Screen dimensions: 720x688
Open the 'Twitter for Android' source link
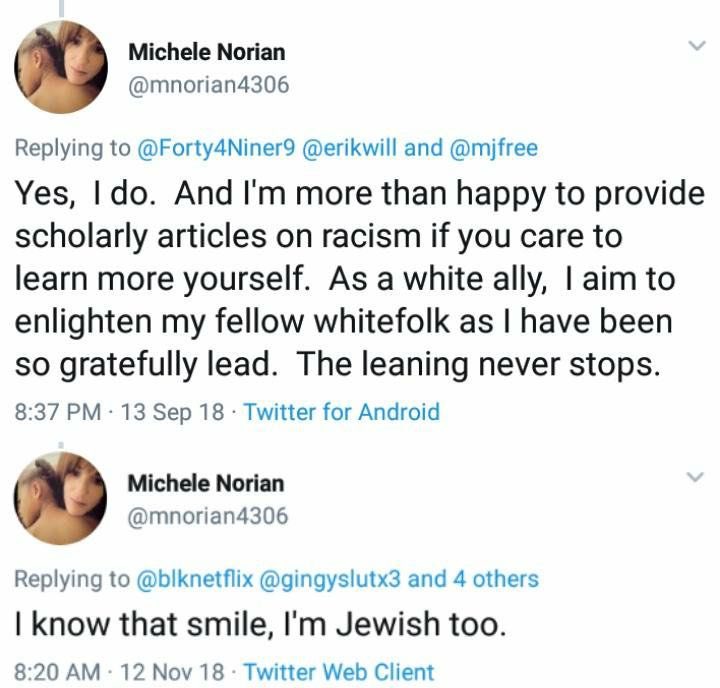(341, 411)
